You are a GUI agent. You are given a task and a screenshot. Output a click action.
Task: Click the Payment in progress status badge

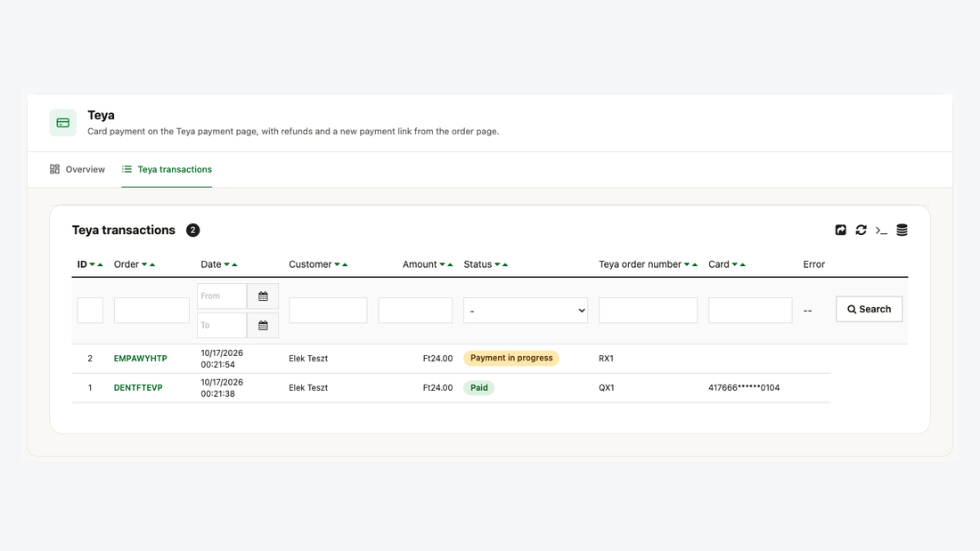point(511,358)
